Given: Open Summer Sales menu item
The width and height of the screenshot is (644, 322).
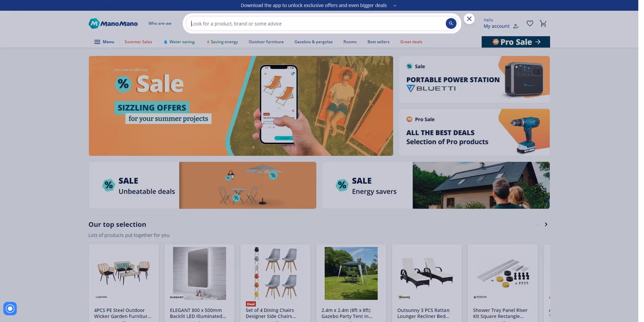Looking at the screenshot, I should click(138, 42).
